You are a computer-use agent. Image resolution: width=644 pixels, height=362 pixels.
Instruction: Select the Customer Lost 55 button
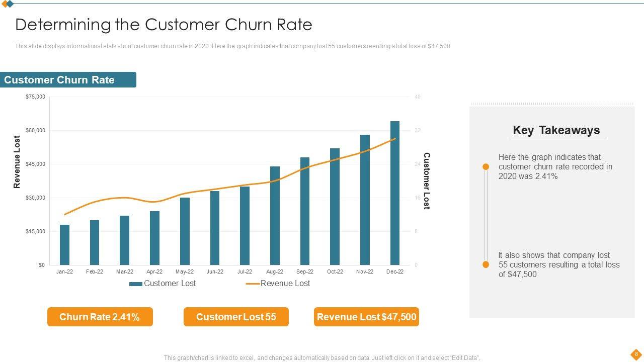[x=236, y=317]
